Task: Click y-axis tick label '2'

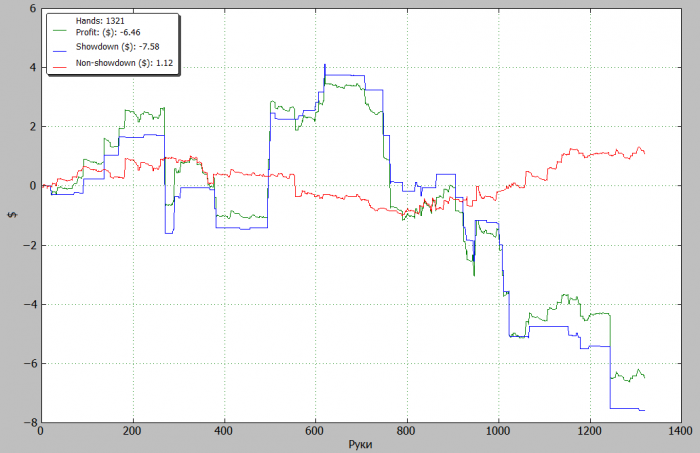Action: click(33, 127)
